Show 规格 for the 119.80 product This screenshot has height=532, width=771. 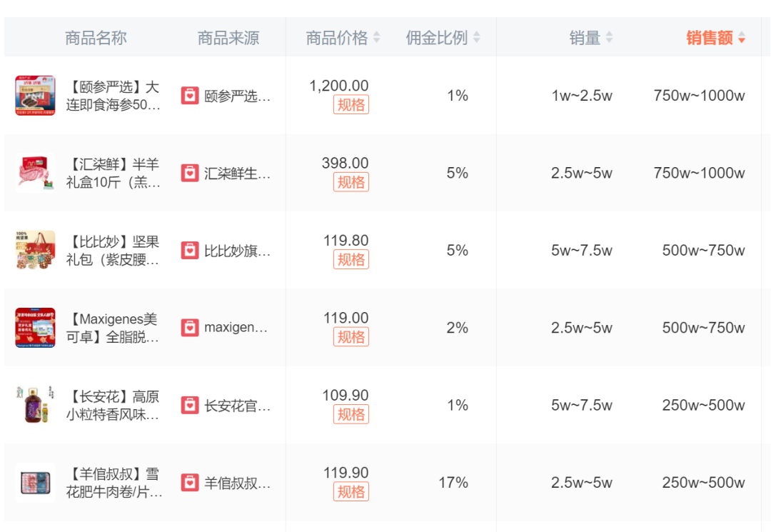(x=351, y=260)
